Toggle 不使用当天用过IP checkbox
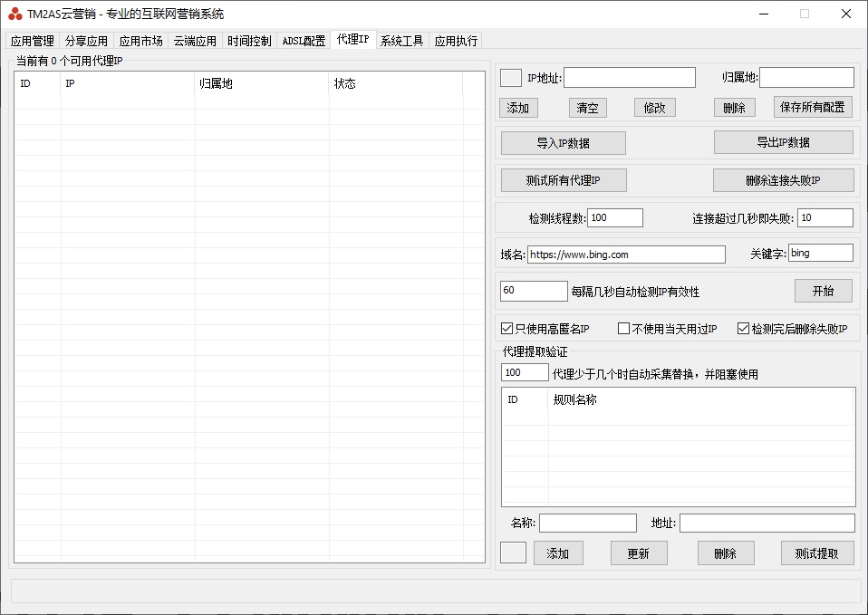This screenshot has height=615, width=868. tap(623, 329)
